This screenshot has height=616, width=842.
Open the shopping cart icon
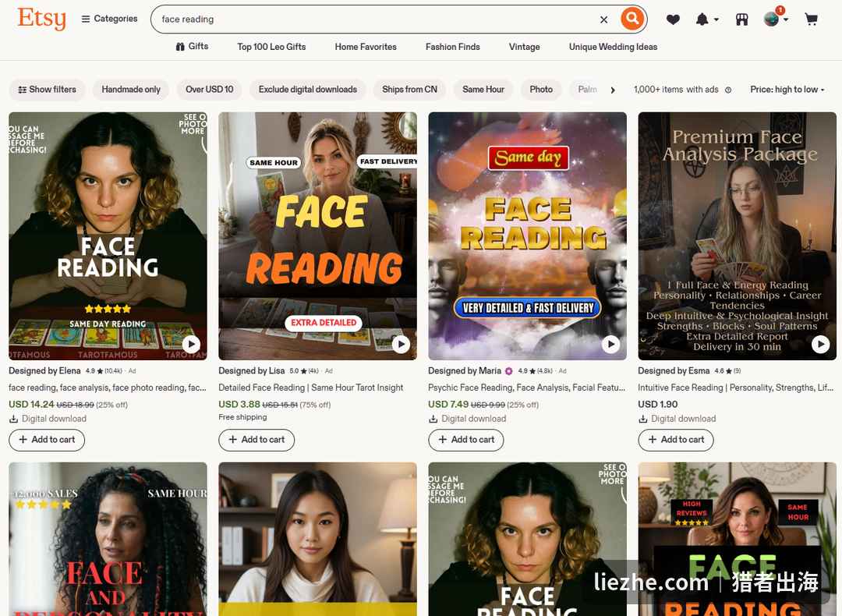[811, 19]
